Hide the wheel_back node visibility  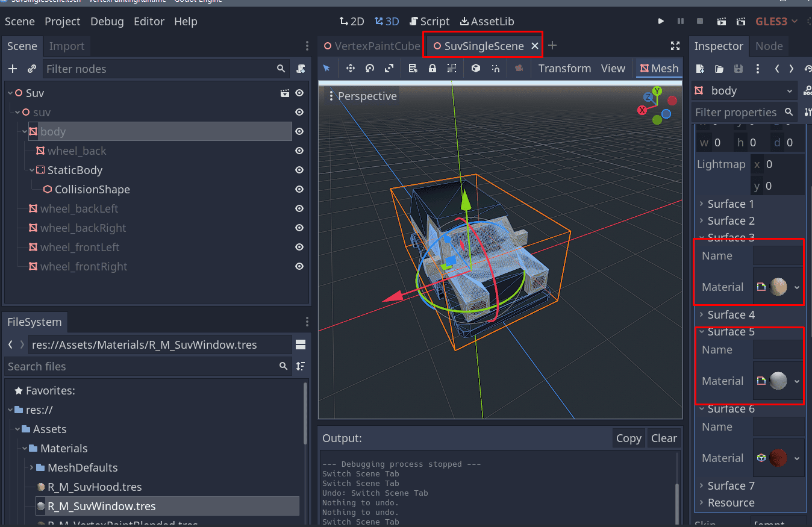point(299,151)
